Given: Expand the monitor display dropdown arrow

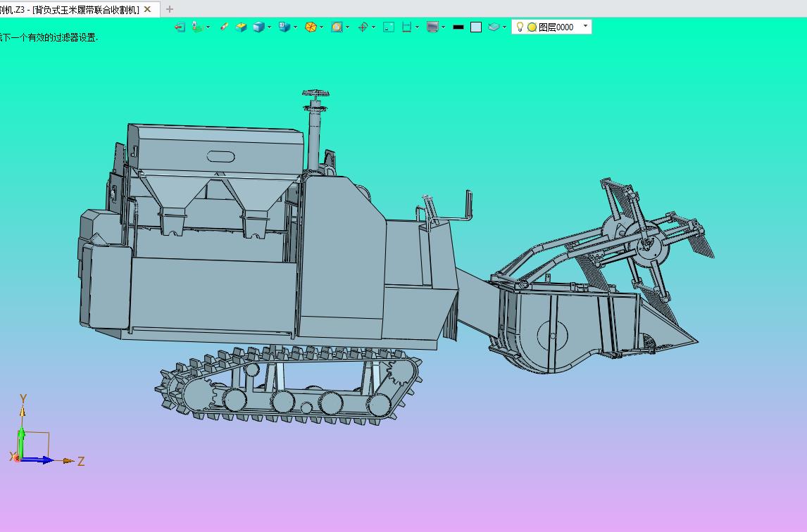Looking at the screenshot, I should (x=444, y=27).
